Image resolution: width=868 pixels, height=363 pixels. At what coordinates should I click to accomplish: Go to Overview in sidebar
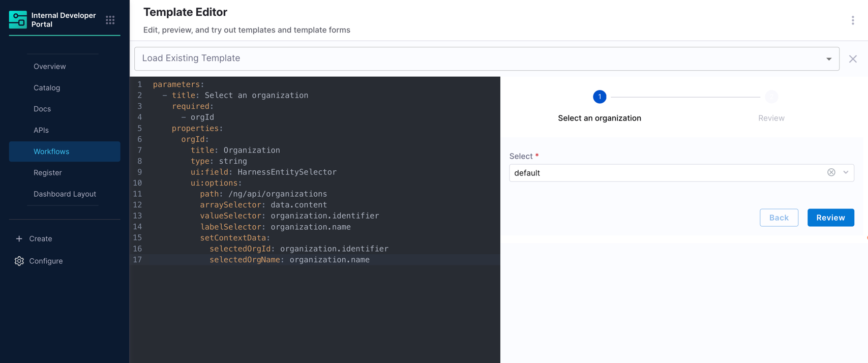pos(50,67)
